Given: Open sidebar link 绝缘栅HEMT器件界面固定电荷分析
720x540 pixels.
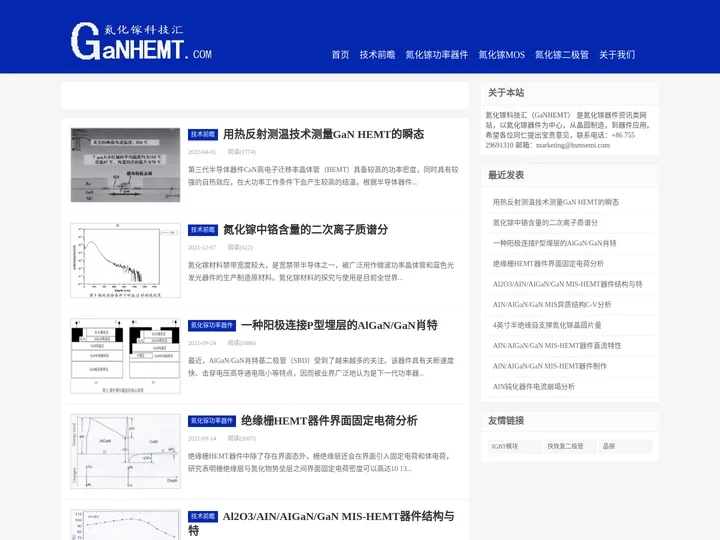Looking at the screenshot, I should point(548,264).
